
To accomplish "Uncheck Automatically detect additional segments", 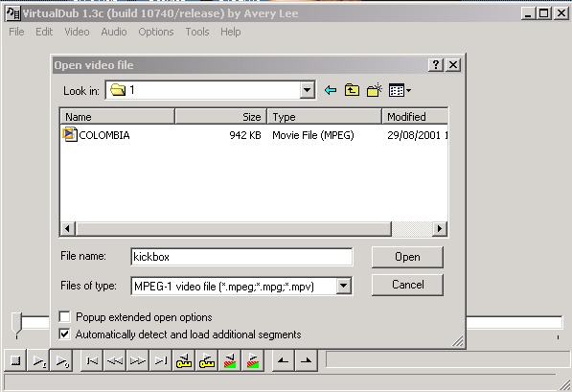I will coord(64,334).
